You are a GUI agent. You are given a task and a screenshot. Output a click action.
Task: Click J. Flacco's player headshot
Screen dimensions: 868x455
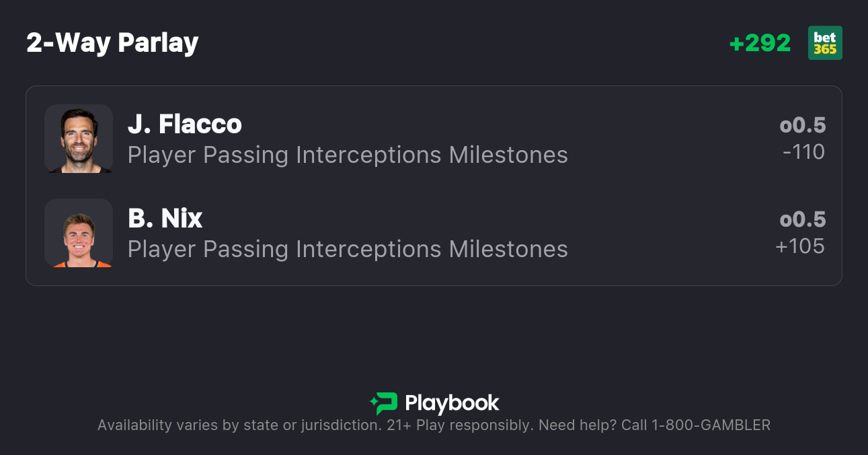coord(79,139)
